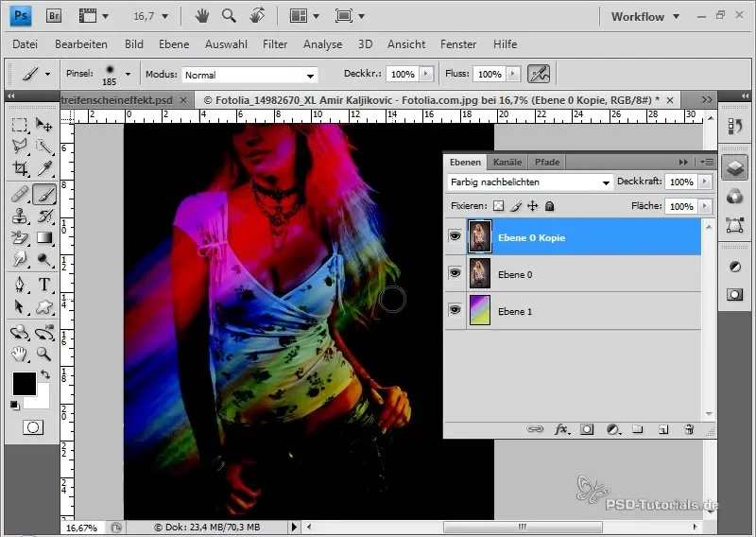
Task: Switch to the Kanäle tab
Action: point(507,162)
